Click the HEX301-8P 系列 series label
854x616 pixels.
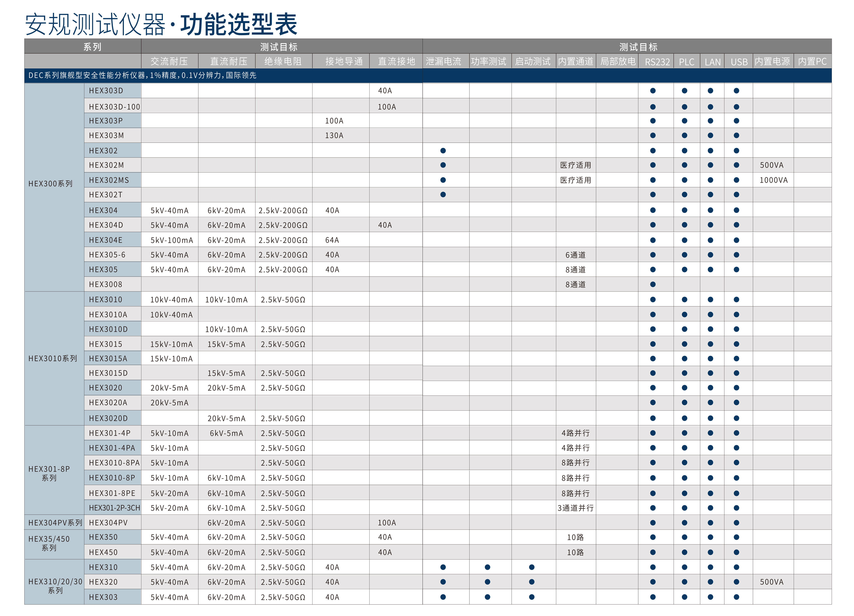tap(49, 473)
